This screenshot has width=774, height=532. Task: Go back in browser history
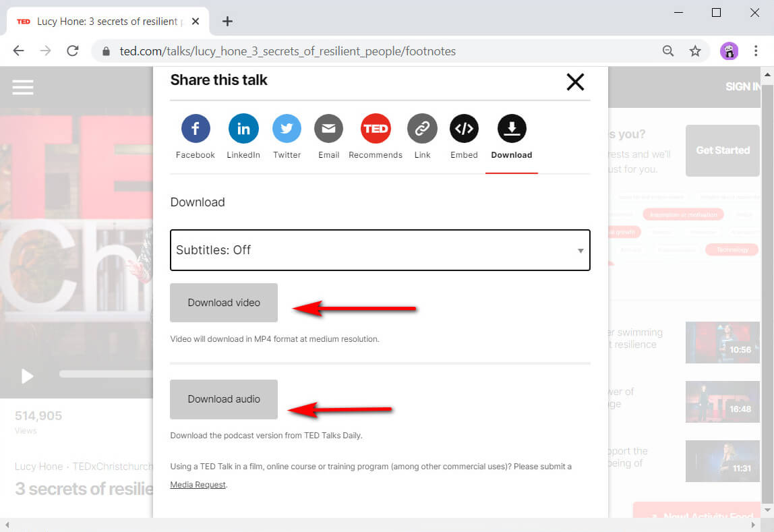click(x=19, y=51)
